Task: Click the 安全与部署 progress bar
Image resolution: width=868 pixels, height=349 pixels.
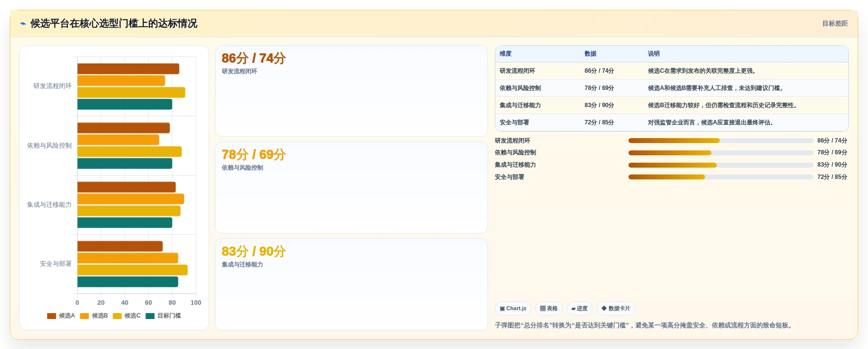Action: pos(721,177)
